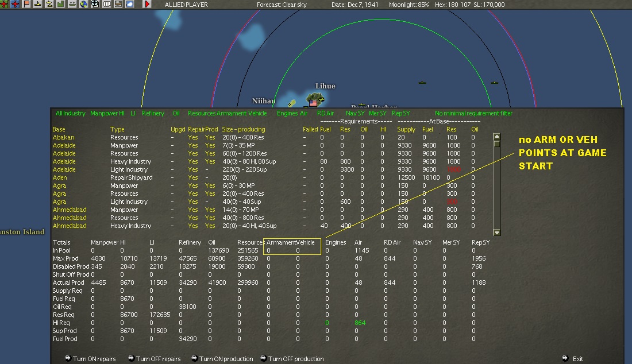
Task: Click the red plane on blue toolbar icon
Action: 15,4
